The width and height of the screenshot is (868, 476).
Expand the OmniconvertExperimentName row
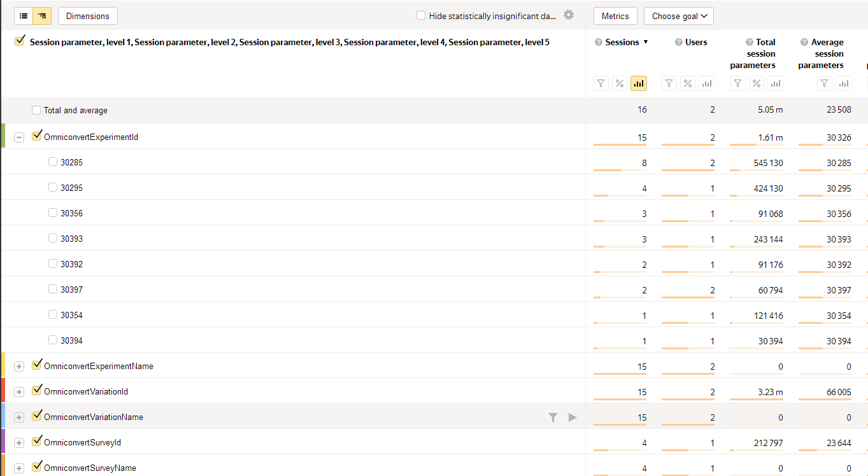pos(19,367)
